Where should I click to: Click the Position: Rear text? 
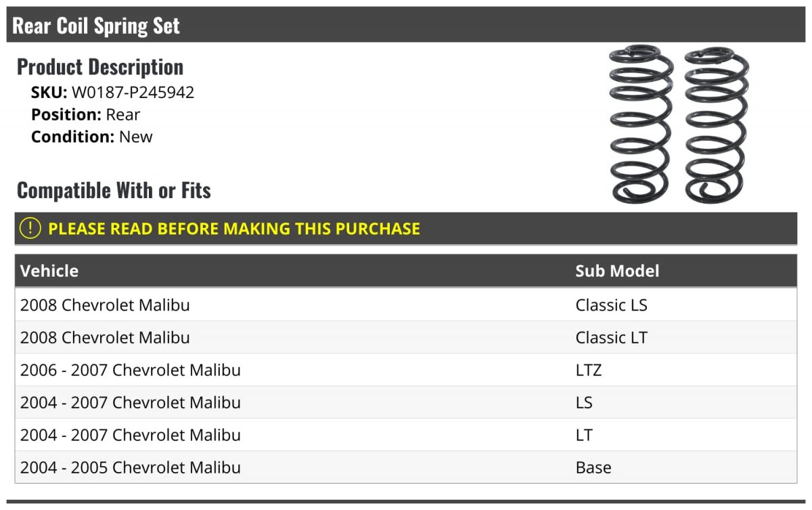pyautogui.click(x=85, y=114)
